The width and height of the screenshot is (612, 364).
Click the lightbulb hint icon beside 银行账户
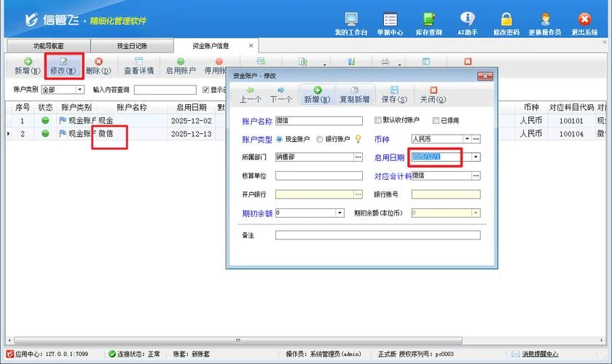358,139
